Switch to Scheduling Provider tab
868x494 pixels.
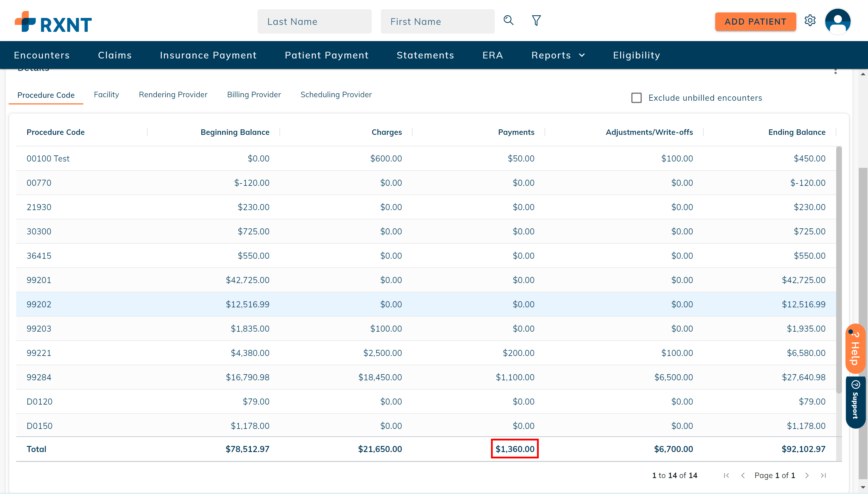[336, 95]
